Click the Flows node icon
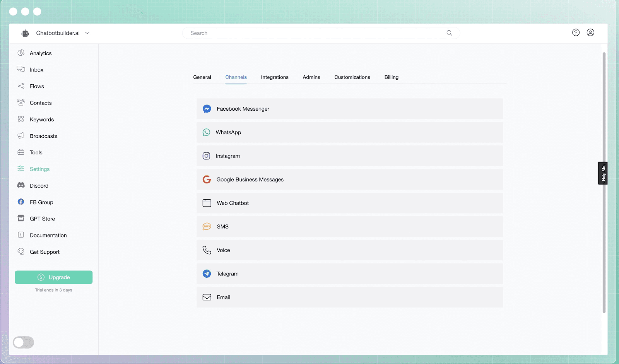This screenshot has width=619, height=364. [x=21, y=86]
